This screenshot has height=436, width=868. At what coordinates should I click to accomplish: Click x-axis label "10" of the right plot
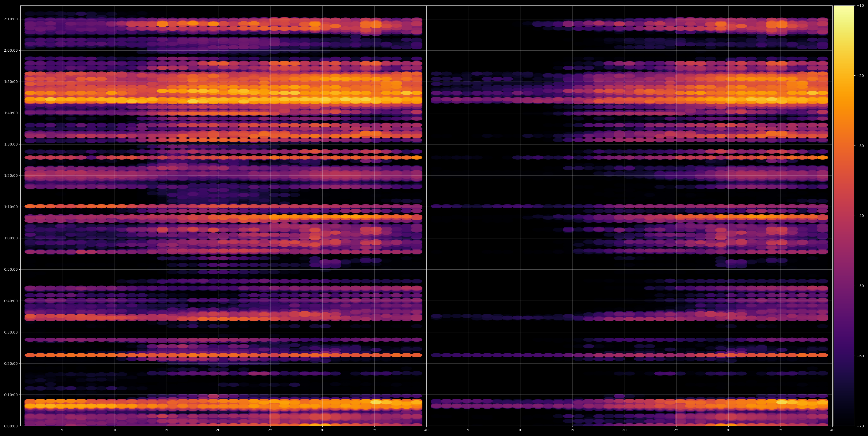(x=520, y=430)
